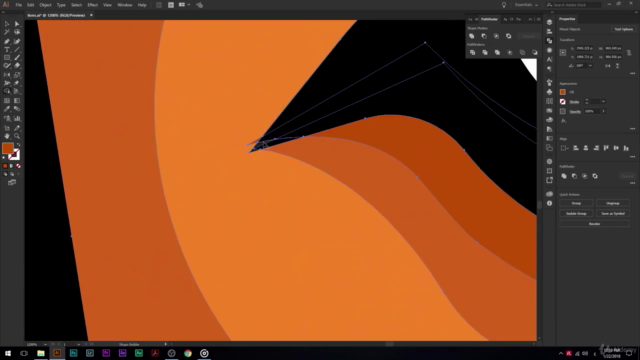This screenshot has height=360, width=640.
Task: Open Essentials workspace dropdown
Action: click(526, 5)
